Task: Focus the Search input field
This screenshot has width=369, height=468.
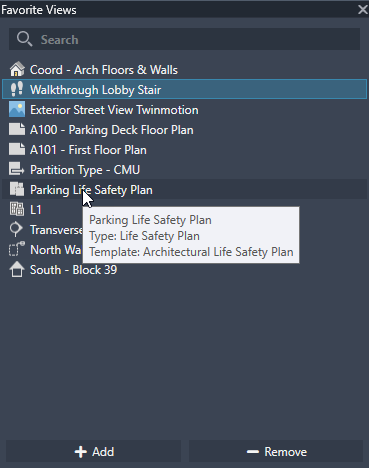Action: [x=184, y=39]
